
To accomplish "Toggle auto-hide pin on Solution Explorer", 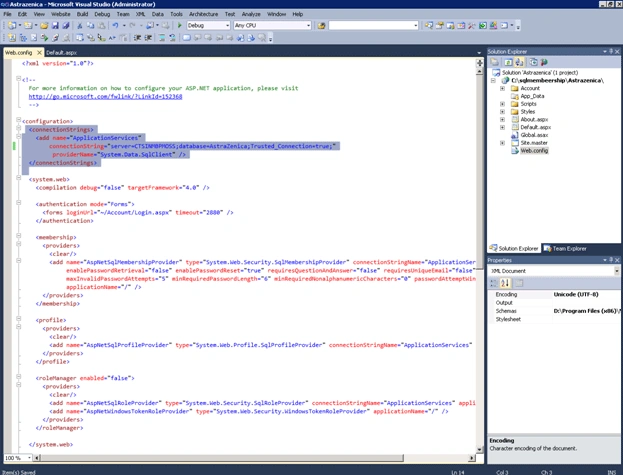I will click(611, 51).
